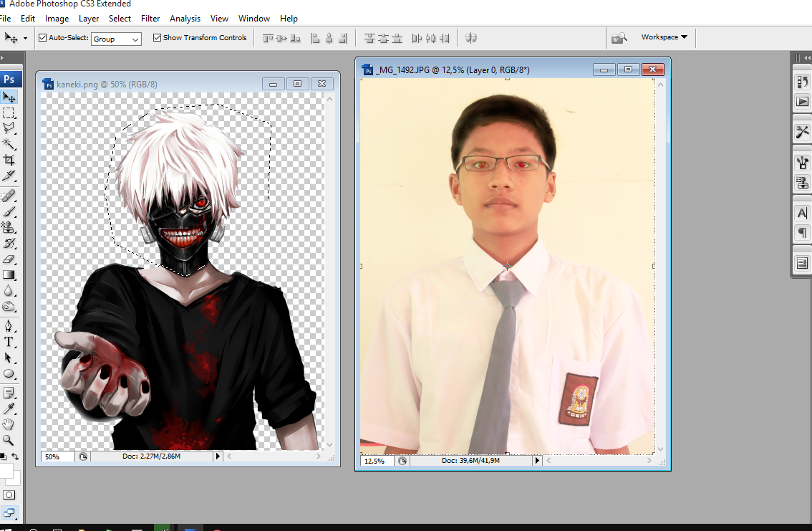Select the Eyedropper tool

[x=9, y=408]
